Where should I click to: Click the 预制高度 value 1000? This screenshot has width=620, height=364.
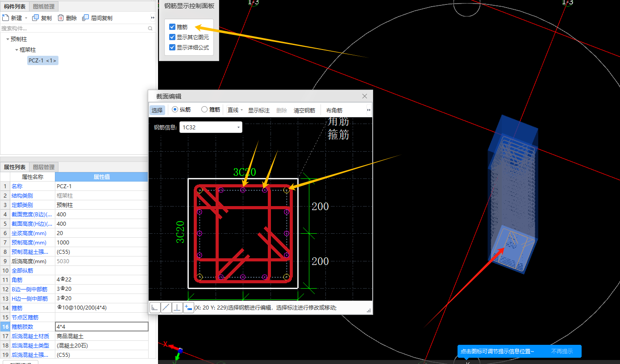pos(101,242)
